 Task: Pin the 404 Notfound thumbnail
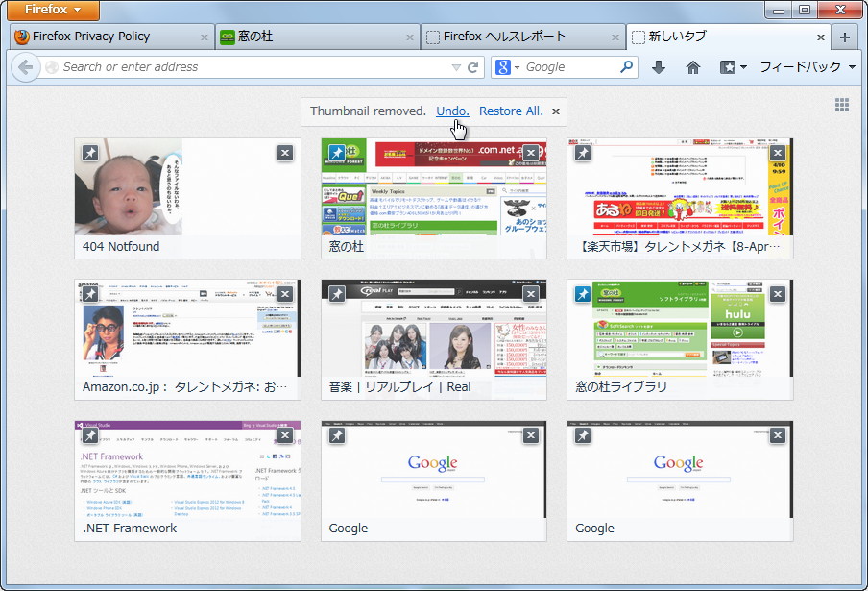click(x=90, y=153)
